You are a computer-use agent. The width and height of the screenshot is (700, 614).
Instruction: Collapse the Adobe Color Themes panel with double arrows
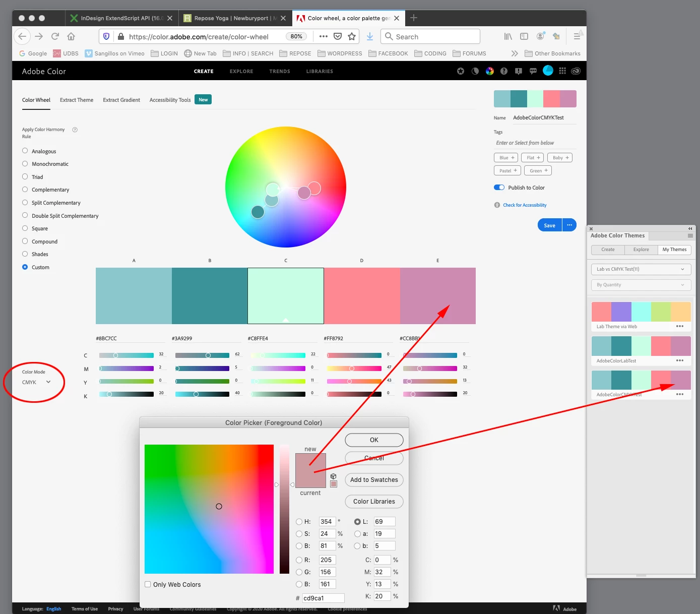click(690, 228)
